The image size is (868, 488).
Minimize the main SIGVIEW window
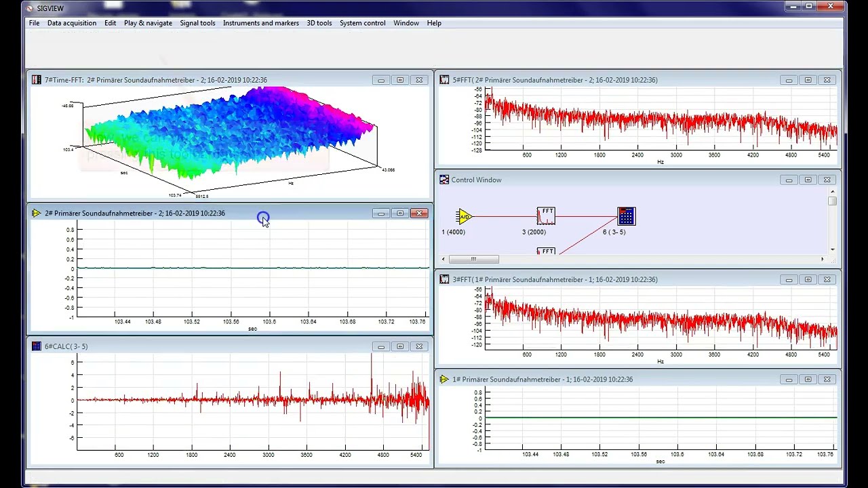pyautogui.click(x=793, y=6)
